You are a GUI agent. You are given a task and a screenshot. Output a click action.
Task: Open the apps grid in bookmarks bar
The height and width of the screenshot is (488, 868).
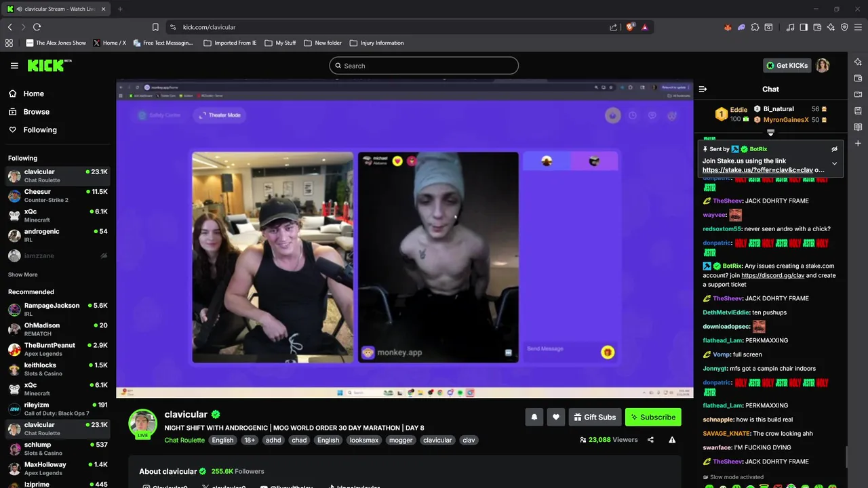coord(9,43)
